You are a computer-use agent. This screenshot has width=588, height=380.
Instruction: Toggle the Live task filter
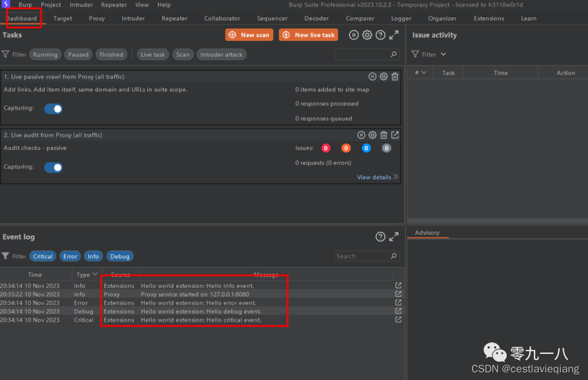pyautogui.click(x=152, y=54)
